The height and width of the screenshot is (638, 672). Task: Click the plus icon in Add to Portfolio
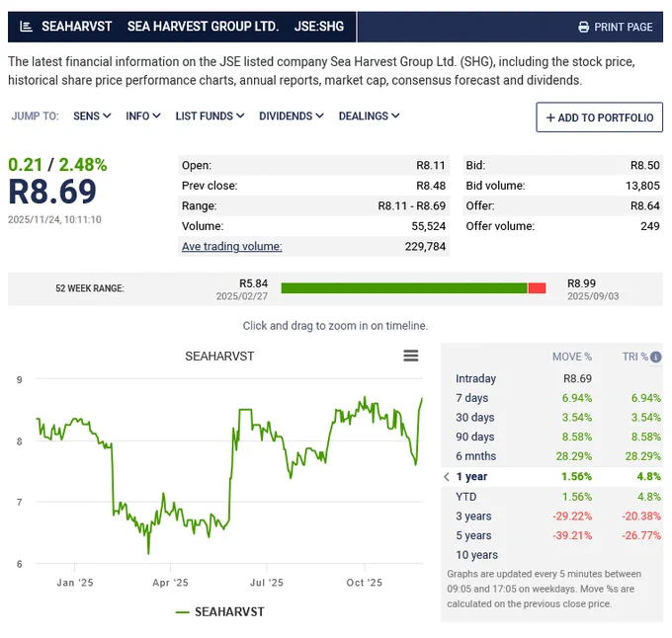[550, 118]
